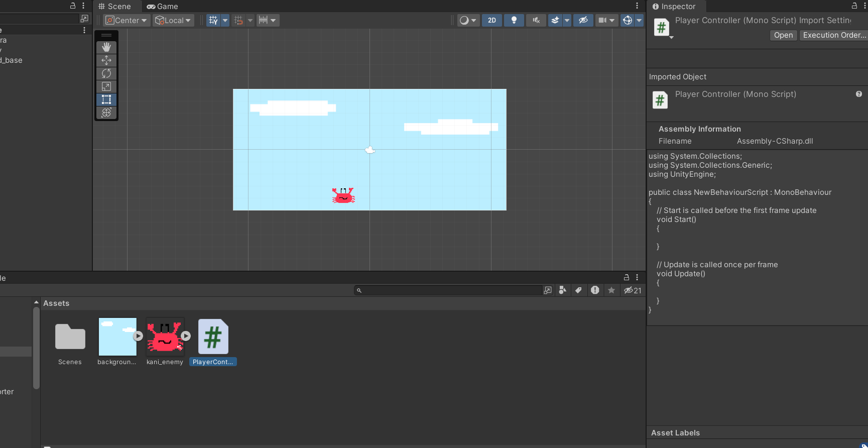Open Project panel more options menu
Viewport: 868px width, 448px height.
click(x=637, y=277)
